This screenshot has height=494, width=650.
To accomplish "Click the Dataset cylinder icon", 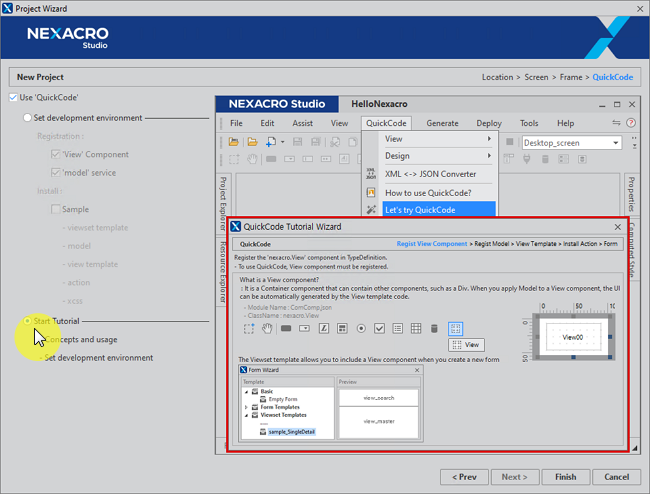I will [433, 328].
